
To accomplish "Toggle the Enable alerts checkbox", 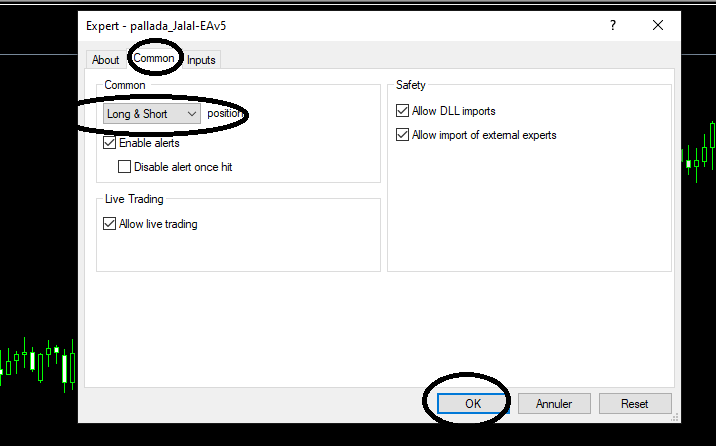I will (x=110, y=143).
